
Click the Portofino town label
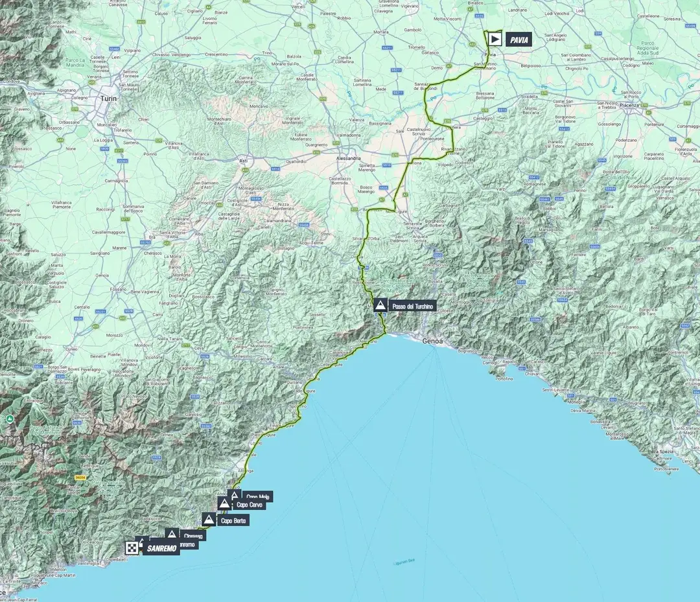[504, 378]
